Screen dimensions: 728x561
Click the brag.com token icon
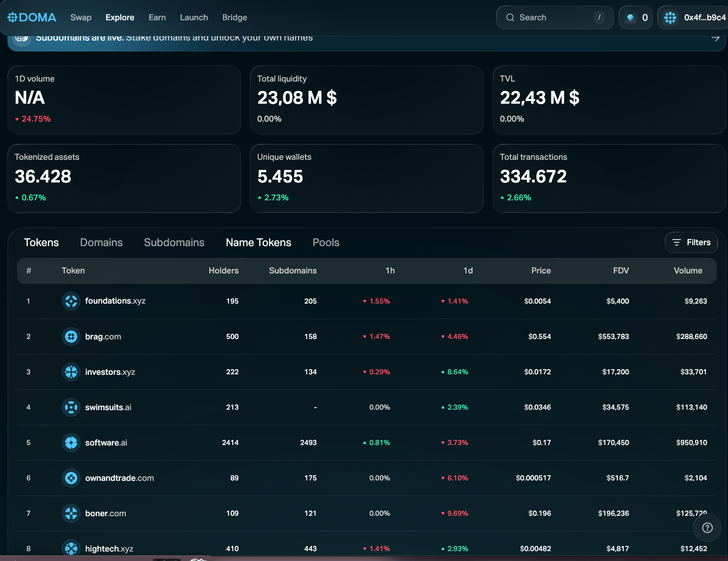(x=71, y=337)
